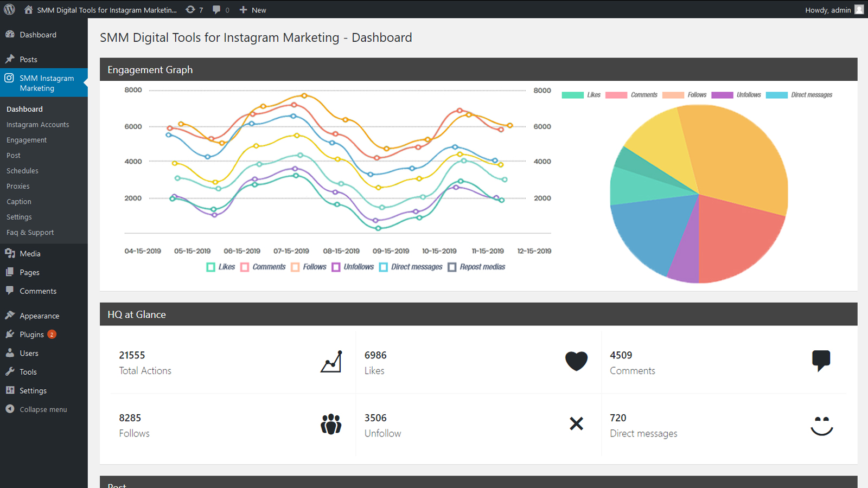Click the HQ at Glance panel header
Image resolution: width=868 pixels, height=488 pixels.
[478, 314]
